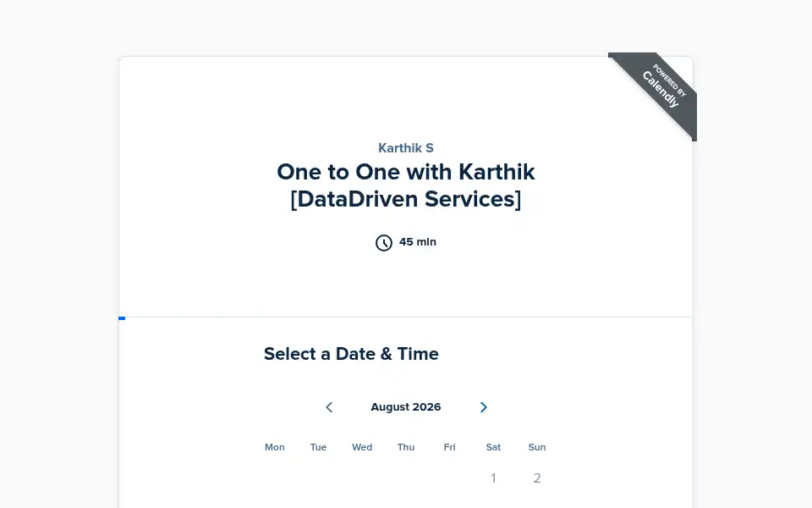Select the One to One with Karthik title
Image resolution: width=812 pixels, height=508 pixels.
[406, 172]
